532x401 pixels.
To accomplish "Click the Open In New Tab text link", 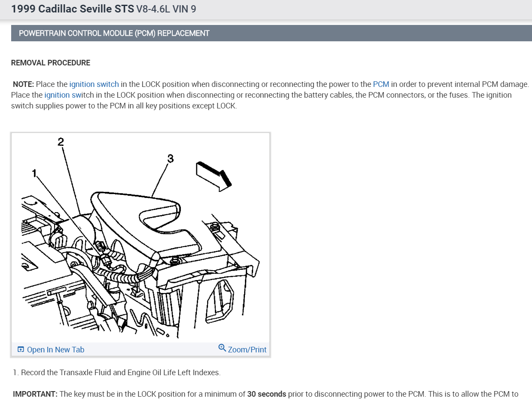I will pos(55,350).
